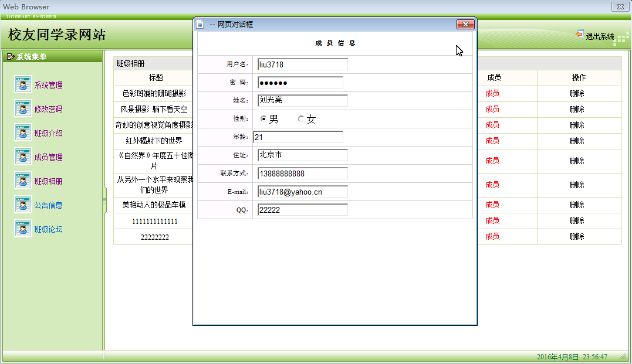Click the 系统管理 sidebar icon

(23, 84)
